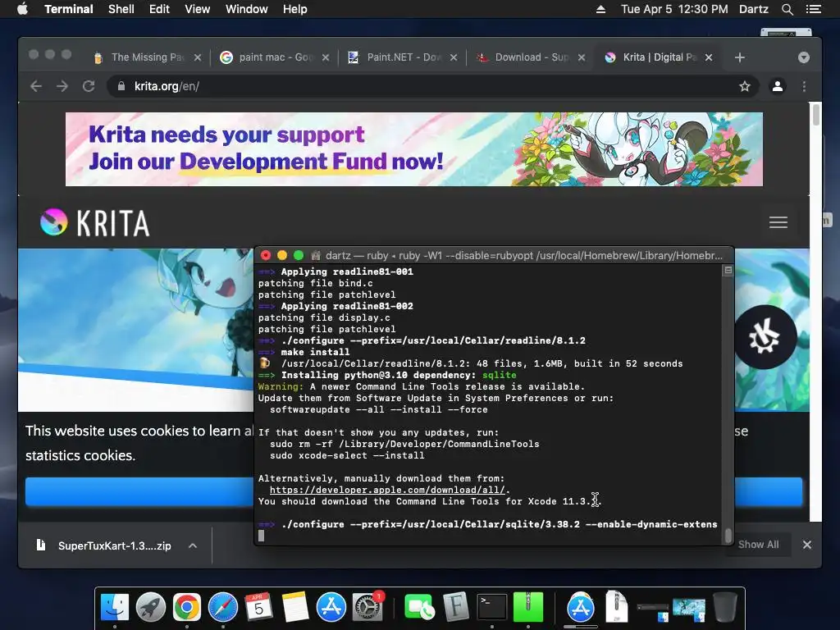Click the eject icon in menu bar

pos(600,9)
